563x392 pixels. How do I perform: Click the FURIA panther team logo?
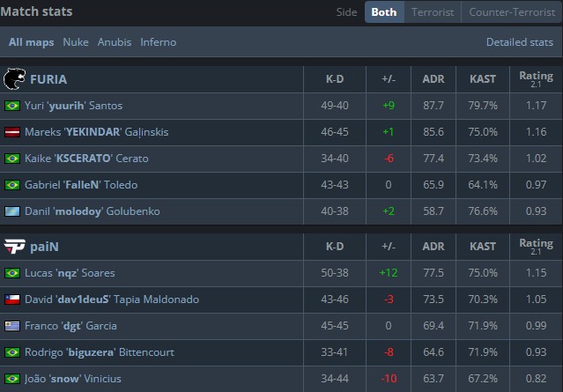(15, 79)
